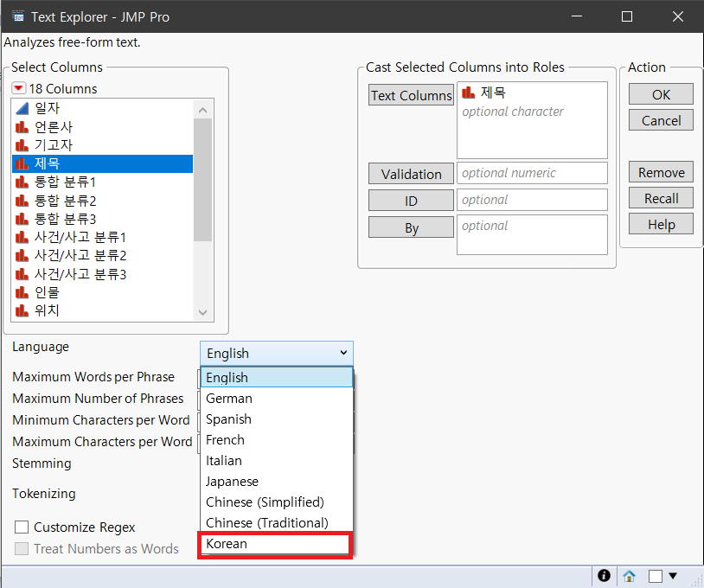This screenshot has height=588, width=704.
Task: Click the By optional field
Action: (x=532, y=234)
